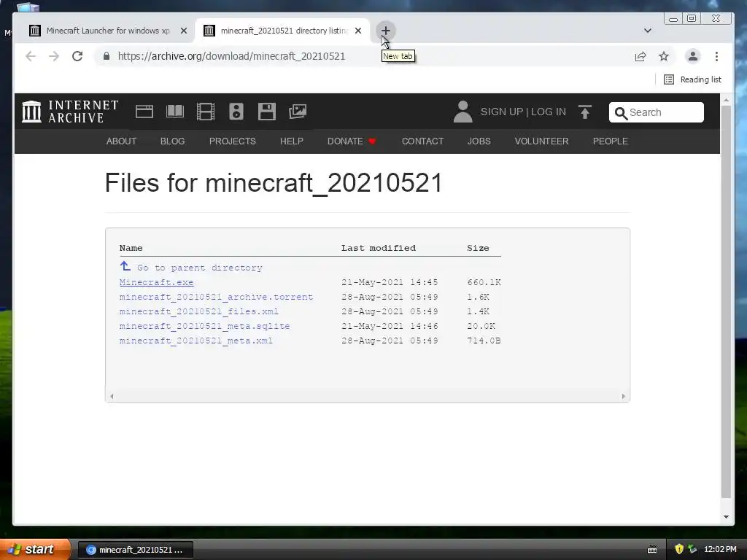Screen dimensions: 747x560
Task: Click the Upload arrow icon
Action: tap(584, 112)
